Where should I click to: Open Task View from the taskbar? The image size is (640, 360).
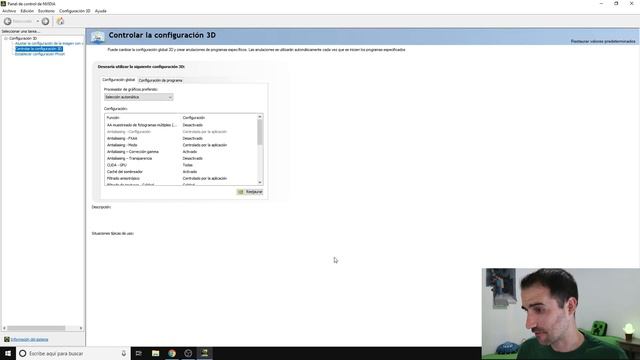[139, 353]
